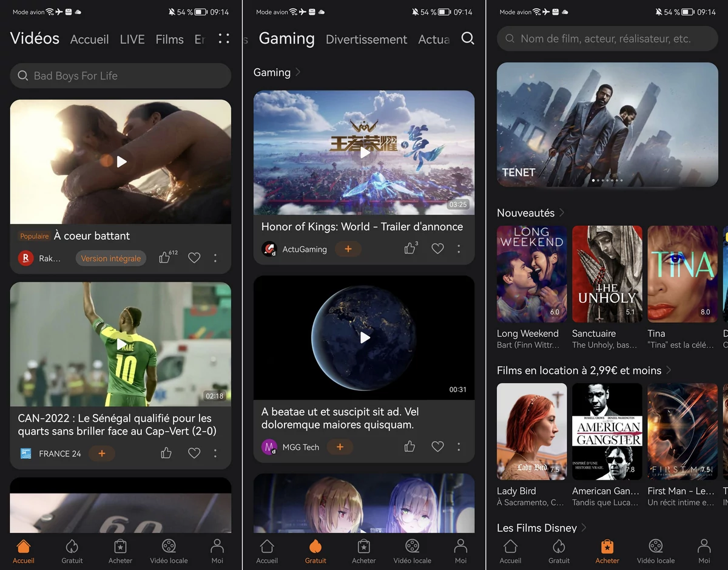This screenshot has width=728, height=570.
Task: Follow MGG Tech with the plus button
Action: pos(340,447)
